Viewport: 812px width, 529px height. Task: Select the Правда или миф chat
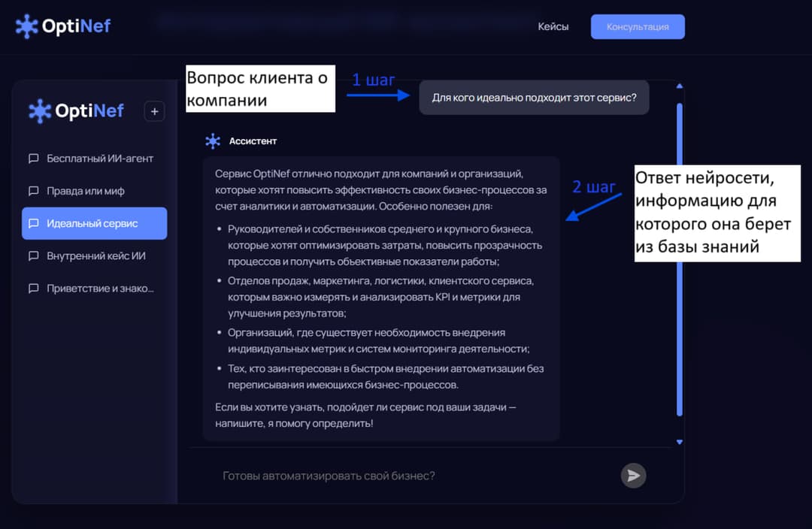85,191
